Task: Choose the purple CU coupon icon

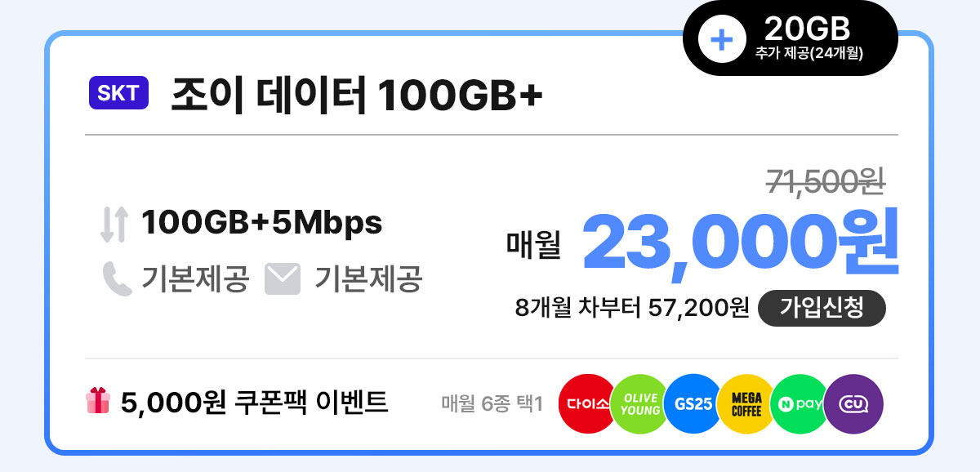Action: tap(853, 403)
